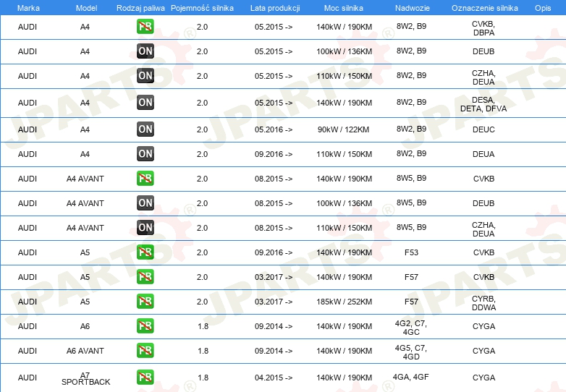Click engine code CYGA in A6 AVANT row

(x=483, y=351)
